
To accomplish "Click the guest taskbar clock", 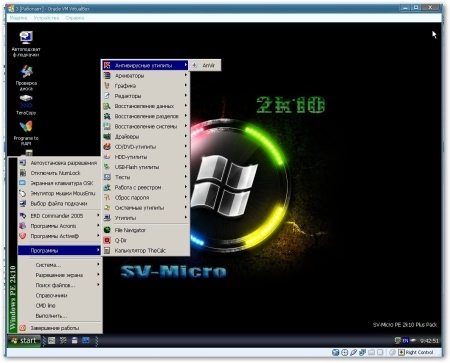I will pos(430,341).
